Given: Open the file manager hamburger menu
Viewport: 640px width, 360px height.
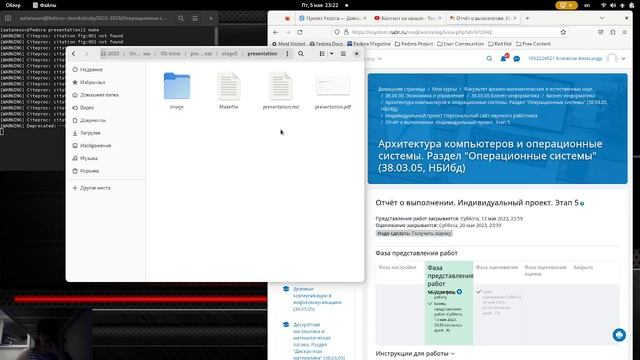Looking at the screenshot, I should (x=343, y=53).
